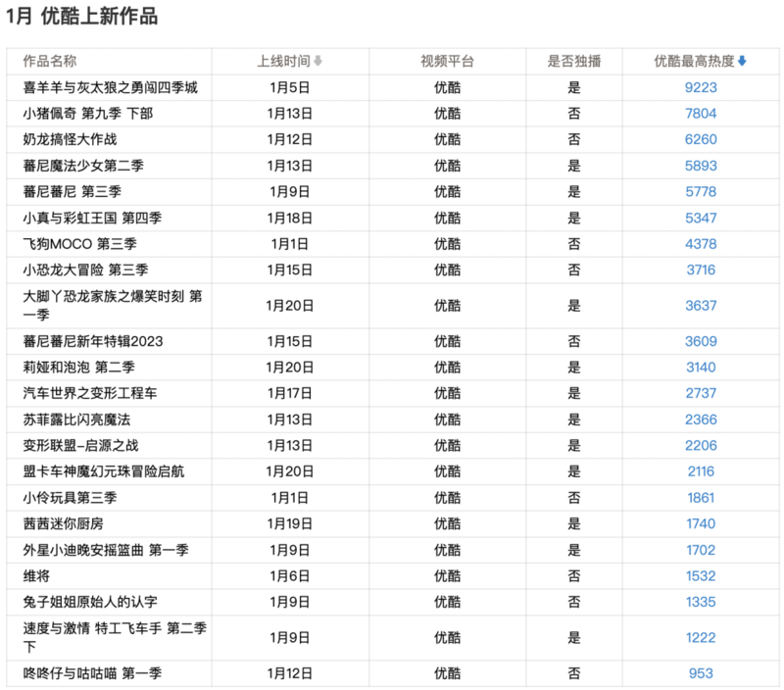Select the 视频平台 column header
Screen dimensions: 784x690
[x=447, y=61]
